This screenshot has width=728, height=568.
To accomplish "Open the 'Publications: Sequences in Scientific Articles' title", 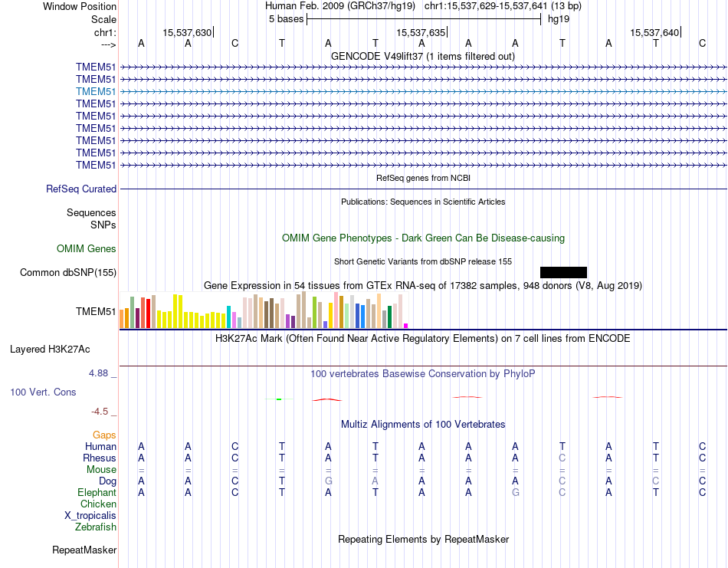I will (x=423, y=202).
